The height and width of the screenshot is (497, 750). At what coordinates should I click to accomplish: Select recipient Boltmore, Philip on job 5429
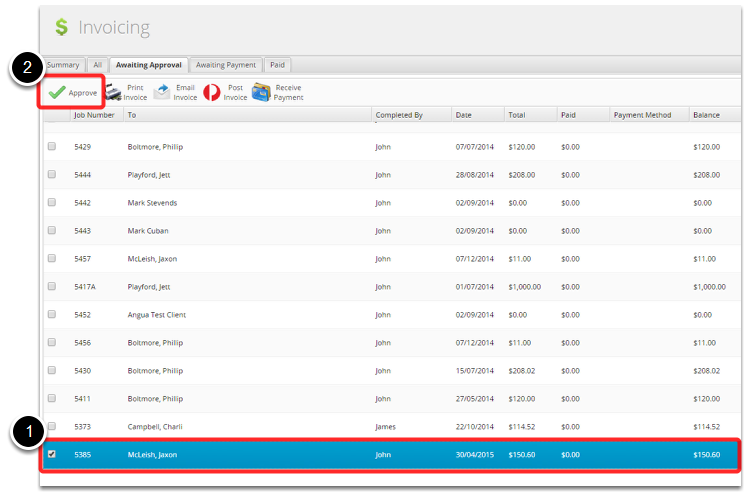coord(155,147)
